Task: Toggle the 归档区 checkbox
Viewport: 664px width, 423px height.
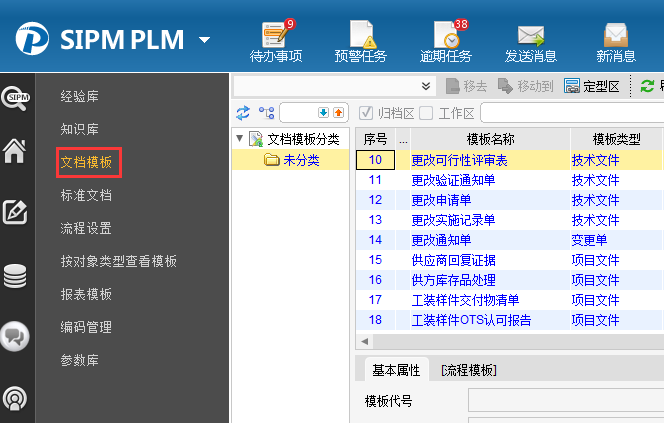Action: coord(366,113)
